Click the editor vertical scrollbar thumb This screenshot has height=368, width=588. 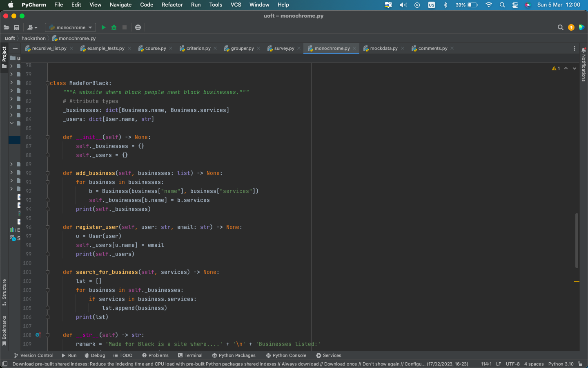point(577,240)
